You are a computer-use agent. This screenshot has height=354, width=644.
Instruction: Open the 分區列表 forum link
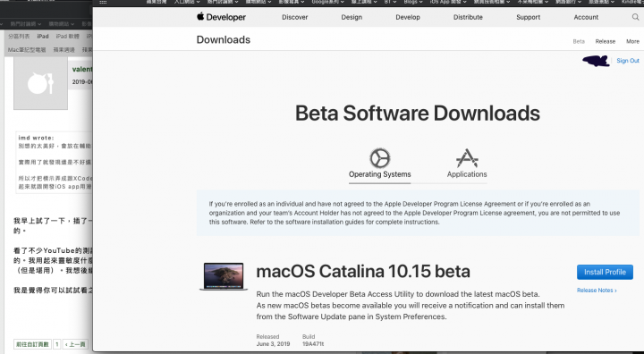pos(19,36)
